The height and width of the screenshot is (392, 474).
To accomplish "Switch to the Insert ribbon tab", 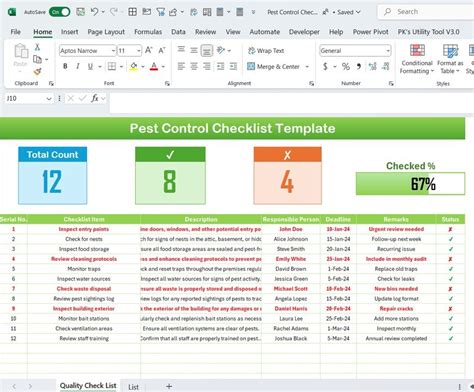I will click(69, 32).
